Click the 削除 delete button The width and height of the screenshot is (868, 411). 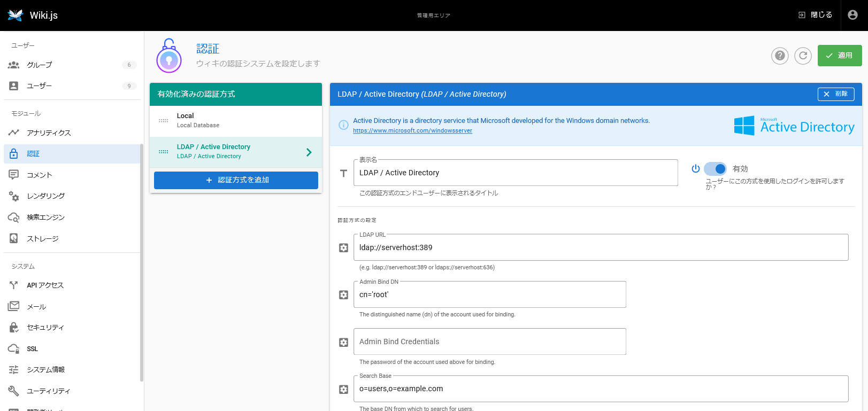point(835,94)
